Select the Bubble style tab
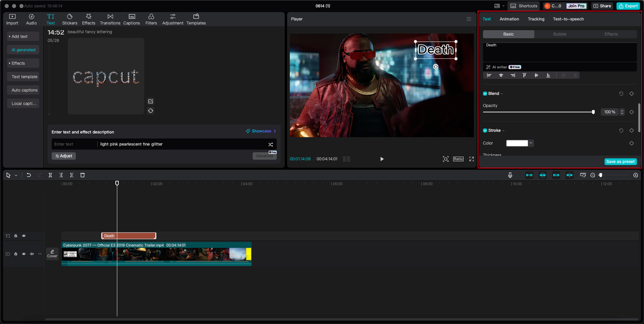 pos(559,34)
